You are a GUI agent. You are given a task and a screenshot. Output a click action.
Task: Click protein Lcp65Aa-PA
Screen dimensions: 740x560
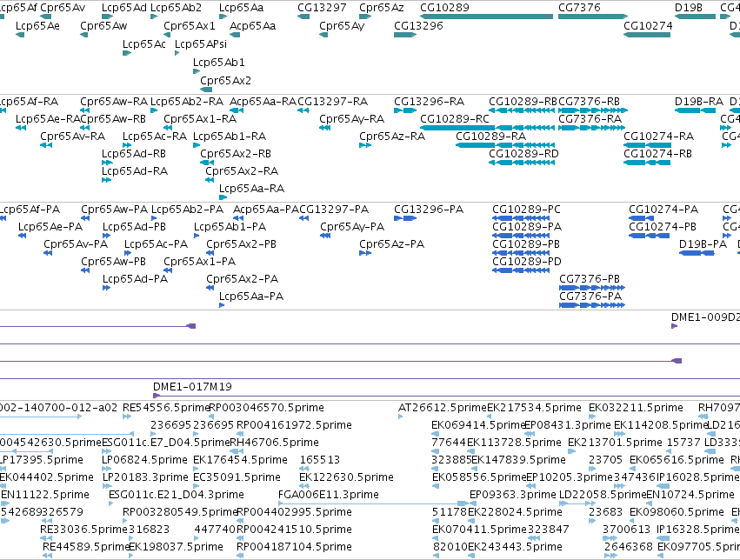222,304
